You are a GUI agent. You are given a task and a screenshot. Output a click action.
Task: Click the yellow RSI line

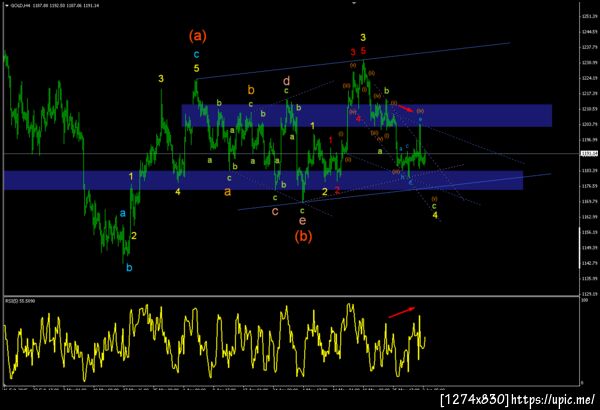[x=214, y=341]
